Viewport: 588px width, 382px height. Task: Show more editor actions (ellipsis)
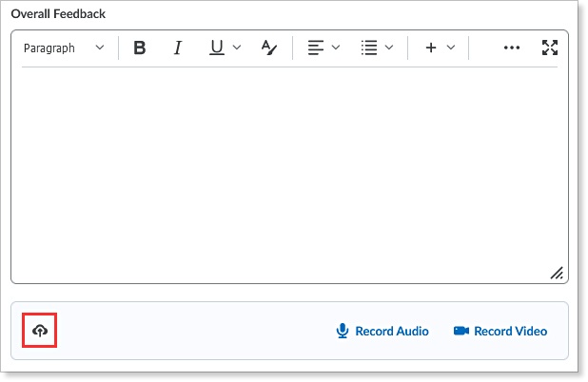(512, 48)
